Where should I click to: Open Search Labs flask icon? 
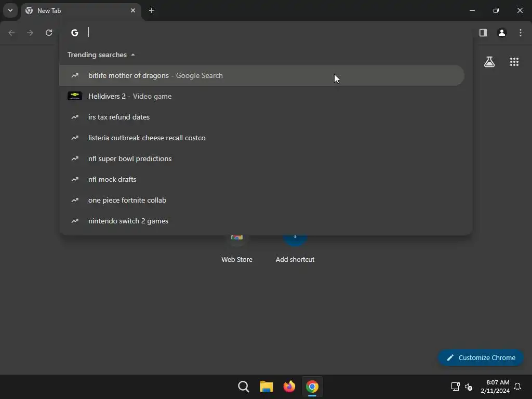pos(489,62)
